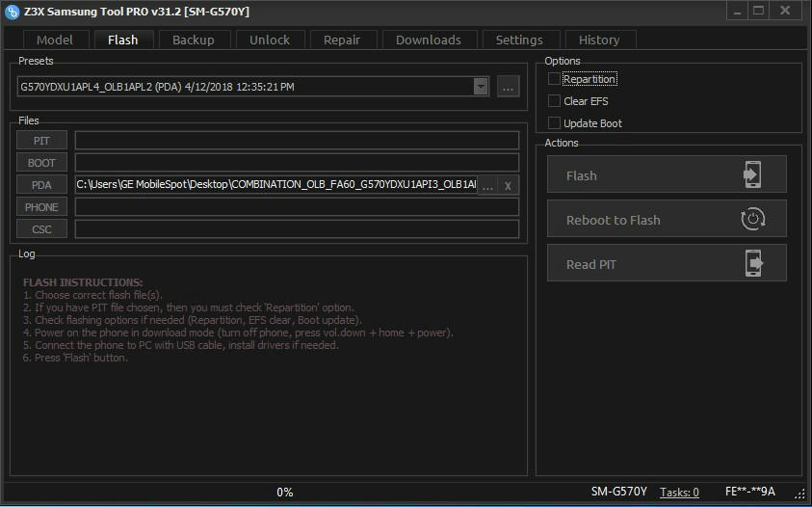The height and width of the screenshot is (507, 812).
Task: Browse for a PDA file via its ellipsis
Action: click(487, 186)
